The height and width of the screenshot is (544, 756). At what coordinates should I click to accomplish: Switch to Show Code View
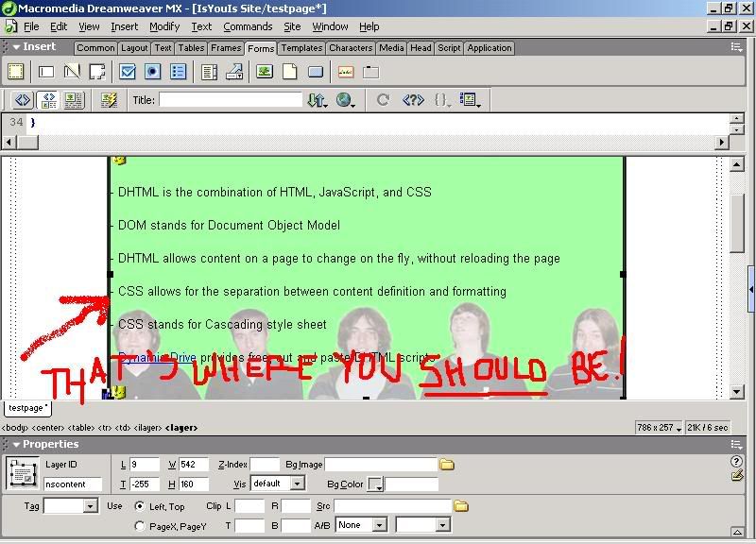coord(23,100)
